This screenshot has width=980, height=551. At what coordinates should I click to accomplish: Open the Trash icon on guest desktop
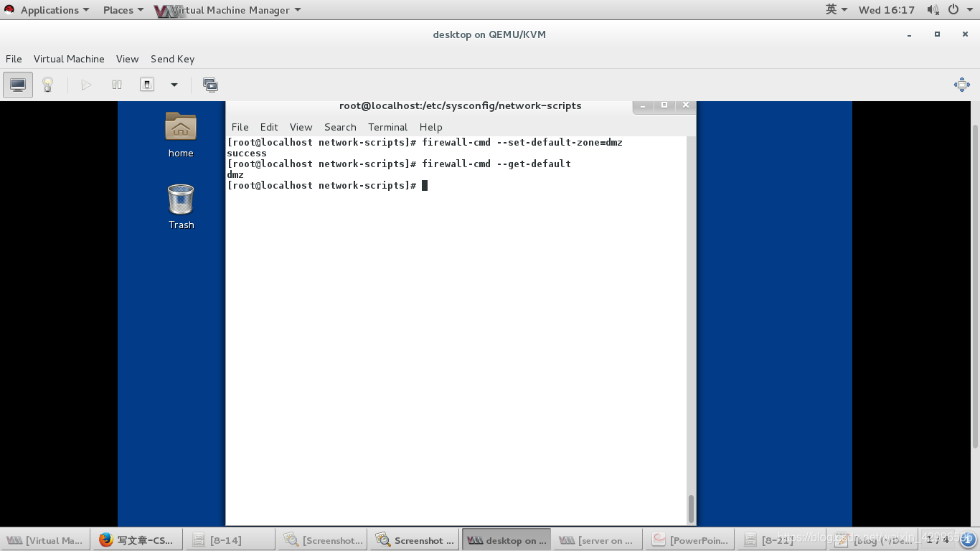[x=181, y=207]
